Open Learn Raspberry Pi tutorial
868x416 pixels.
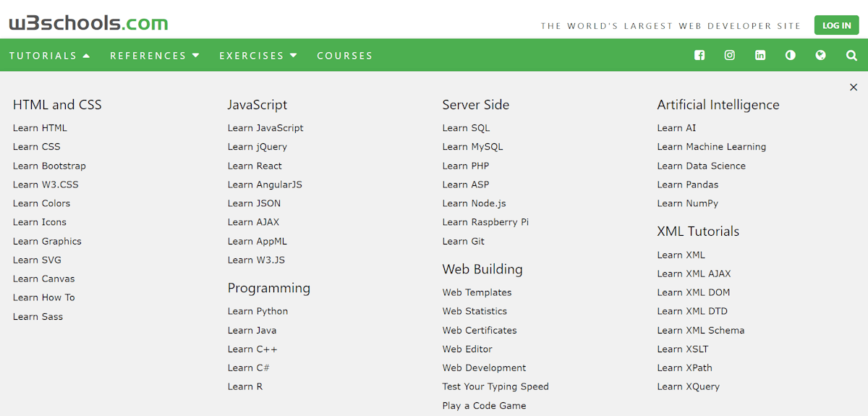coord(485,222)
